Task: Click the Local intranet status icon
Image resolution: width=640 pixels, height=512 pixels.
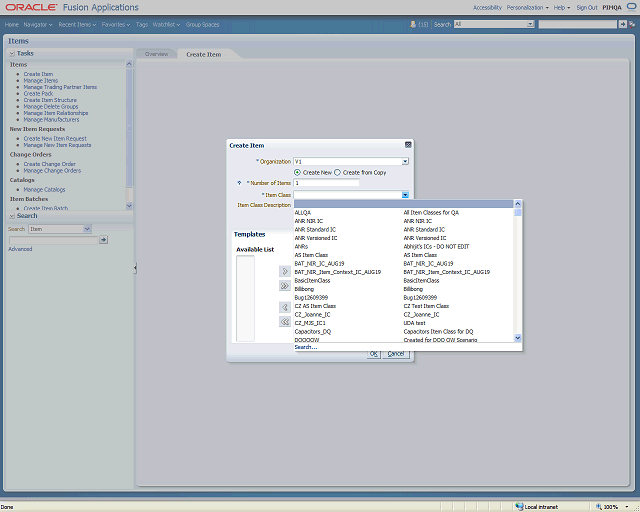Action: pos(519,507)
